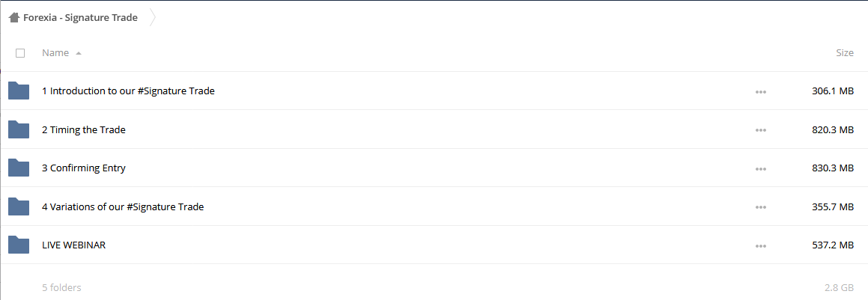
Task: Open the folder icon for 1 Introduction
Action: click(19, 91)
